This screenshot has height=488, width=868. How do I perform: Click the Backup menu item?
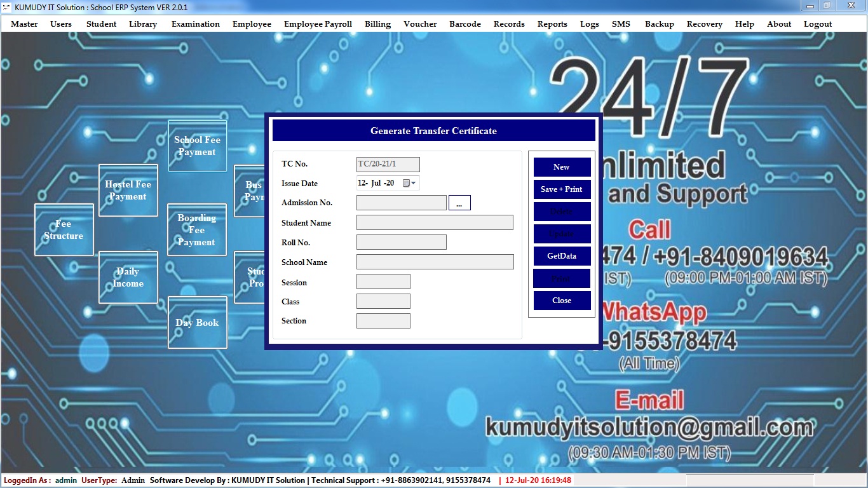click(x=659, y=24)
